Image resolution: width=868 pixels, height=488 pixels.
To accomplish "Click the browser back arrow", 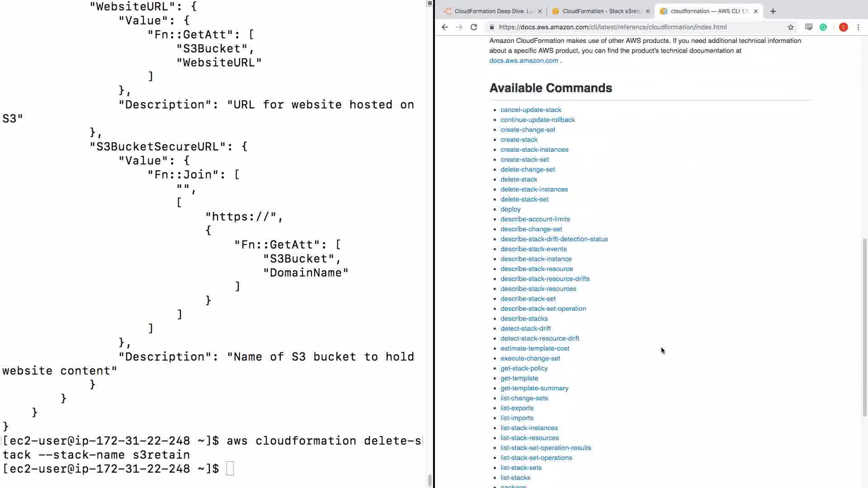I will (445, 27).
